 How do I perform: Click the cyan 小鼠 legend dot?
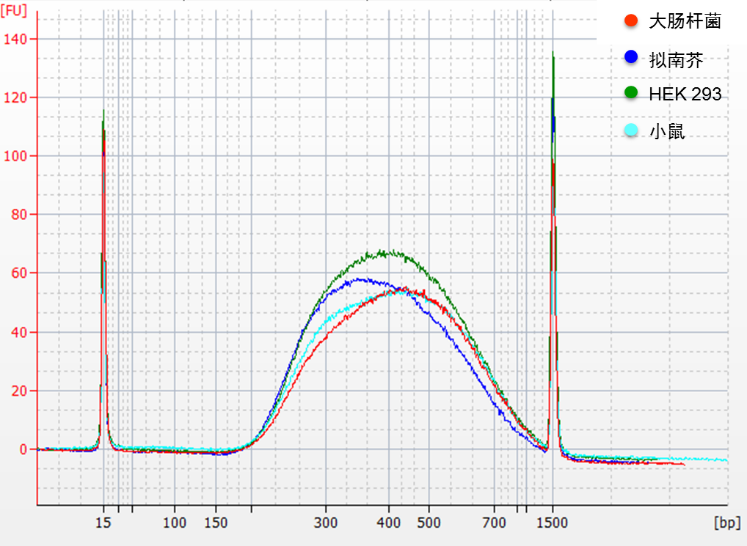tap(630, 130)
